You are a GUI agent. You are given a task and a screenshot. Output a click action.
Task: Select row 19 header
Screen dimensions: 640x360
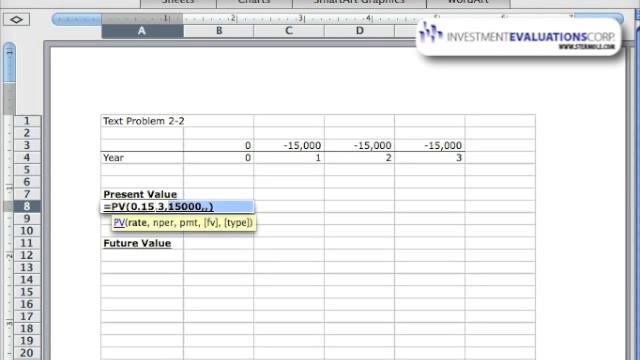27,341
